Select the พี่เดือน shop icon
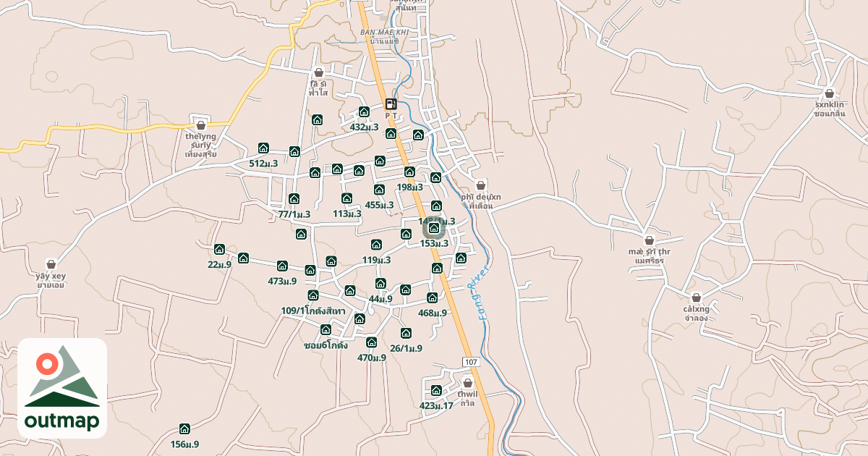The width and height of the screenshot is (868, 456). [x=480, y=185]
